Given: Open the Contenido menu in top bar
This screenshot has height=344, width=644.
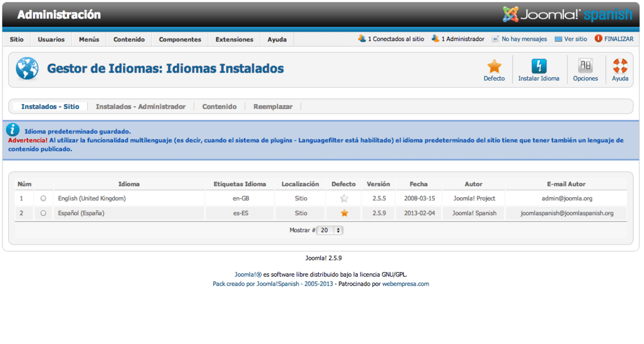Looking at the screenshot, I should pos(129,39).
